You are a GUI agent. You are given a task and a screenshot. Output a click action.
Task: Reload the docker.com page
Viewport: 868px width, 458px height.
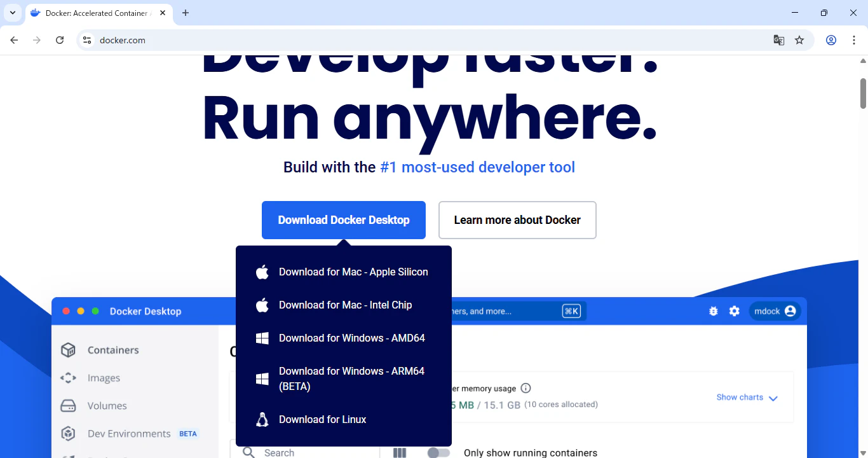coord(60,40)
